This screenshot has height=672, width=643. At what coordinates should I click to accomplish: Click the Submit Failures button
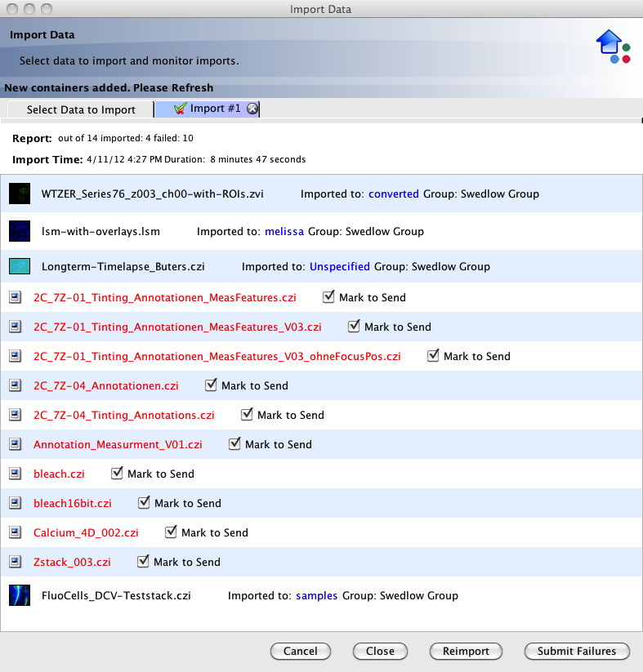[577, 651]
